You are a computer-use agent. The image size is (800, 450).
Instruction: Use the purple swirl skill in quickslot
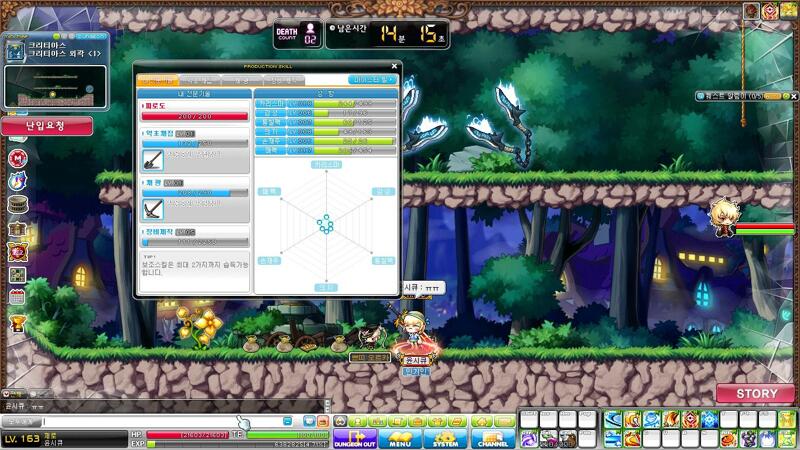pyautogui.click(x=529, y=438)
